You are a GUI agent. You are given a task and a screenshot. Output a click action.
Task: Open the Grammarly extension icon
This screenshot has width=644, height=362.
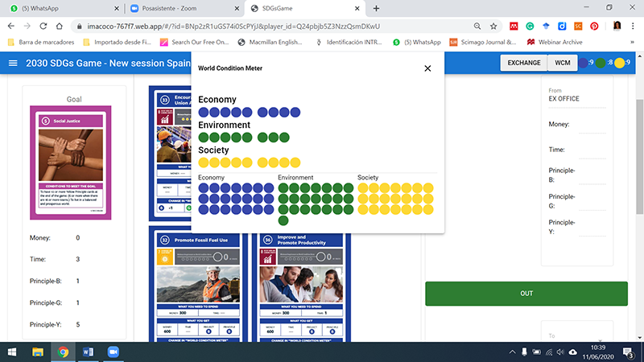tap(530, 27)
